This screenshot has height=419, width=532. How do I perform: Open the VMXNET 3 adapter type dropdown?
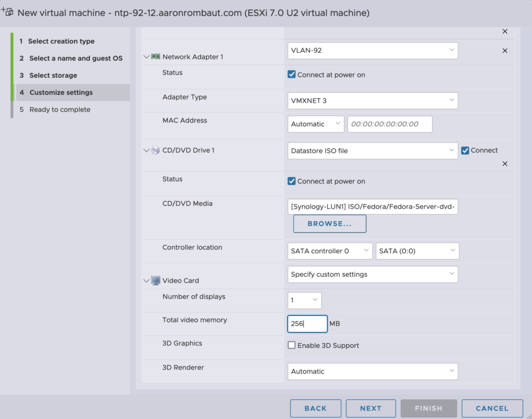coord(373,101)
